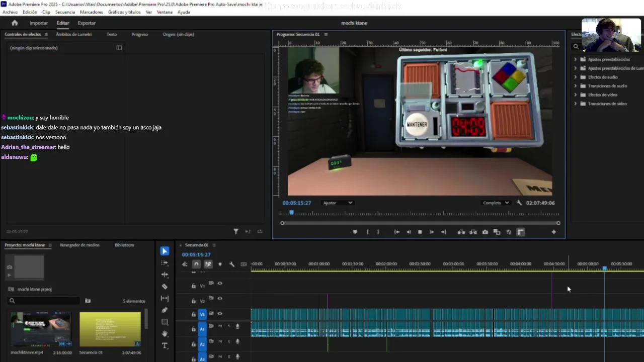Click the Program monitor zoom scroll bar
This screenshot has width=644, height=362.
coord(420,223)
